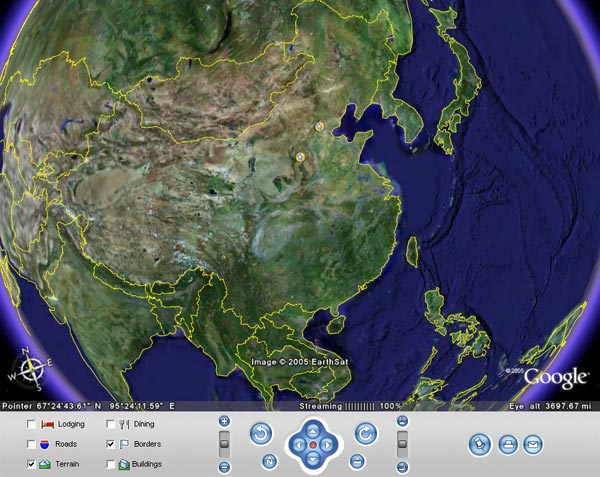Tilt down using bottom tilt button
600x477 pixels.
coord(402,467)
